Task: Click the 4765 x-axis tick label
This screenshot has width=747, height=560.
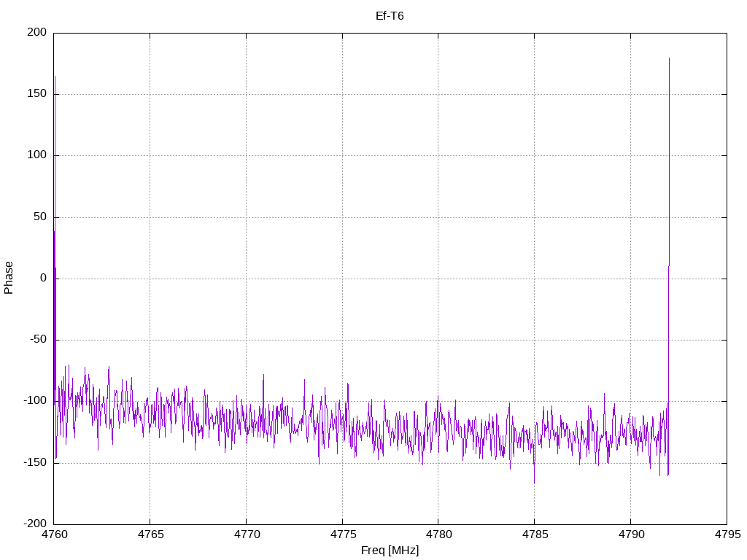Action: tap(150, 534)
